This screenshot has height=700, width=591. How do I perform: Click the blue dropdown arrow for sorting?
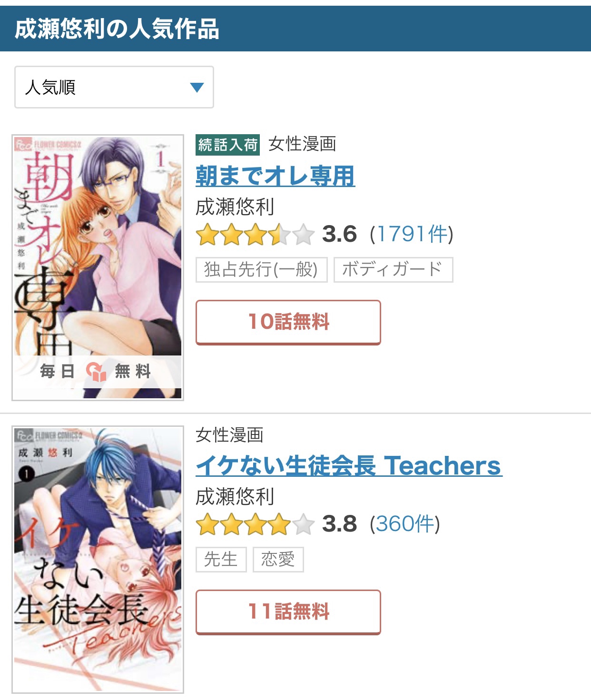pyautogui.click(x=197, y=88)
